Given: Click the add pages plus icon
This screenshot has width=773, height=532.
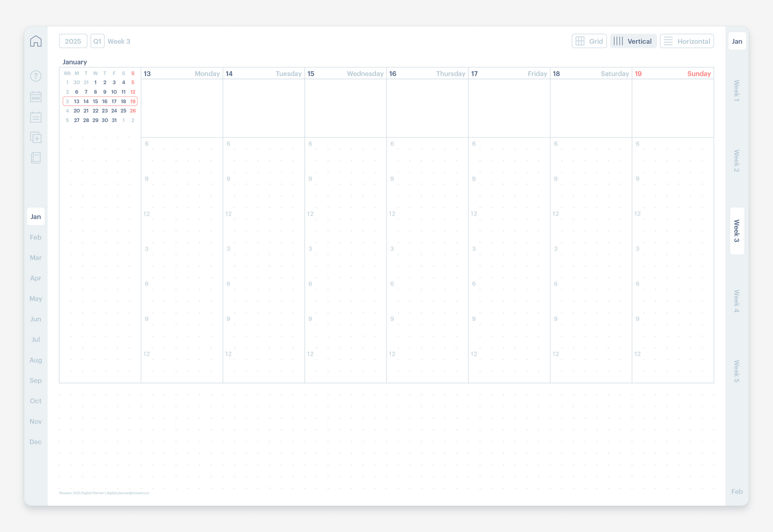Looking at the screenshot, I should pos(36,138).
